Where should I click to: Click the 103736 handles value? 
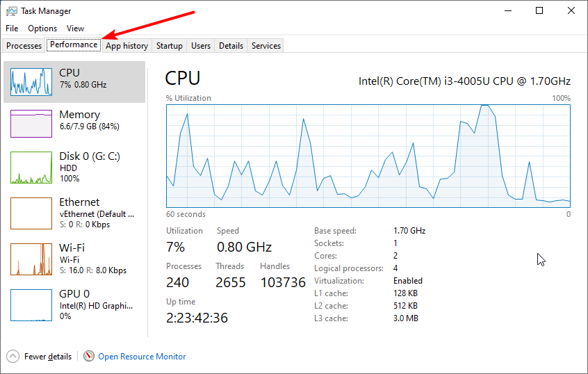(x=283, y=282)
